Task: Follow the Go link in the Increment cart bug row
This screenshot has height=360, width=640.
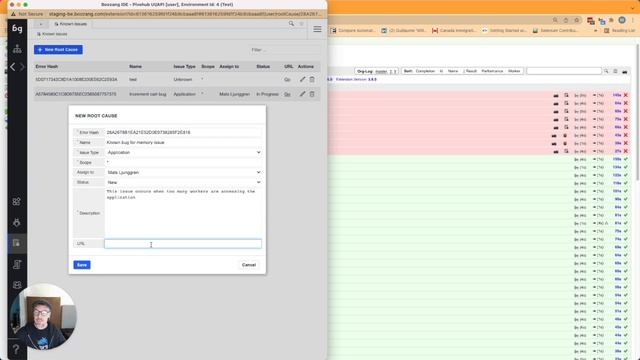Action: (287, 94)
